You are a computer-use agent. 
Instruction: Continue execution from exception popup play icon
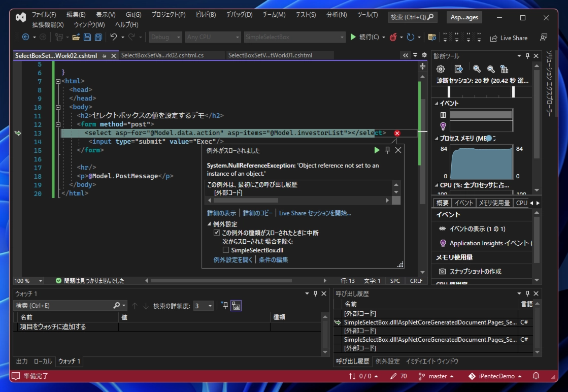pos(377,150)
